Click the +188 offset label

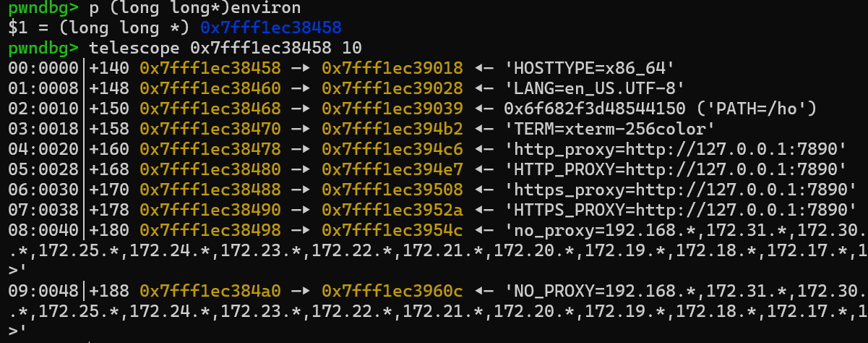point(110,291)
